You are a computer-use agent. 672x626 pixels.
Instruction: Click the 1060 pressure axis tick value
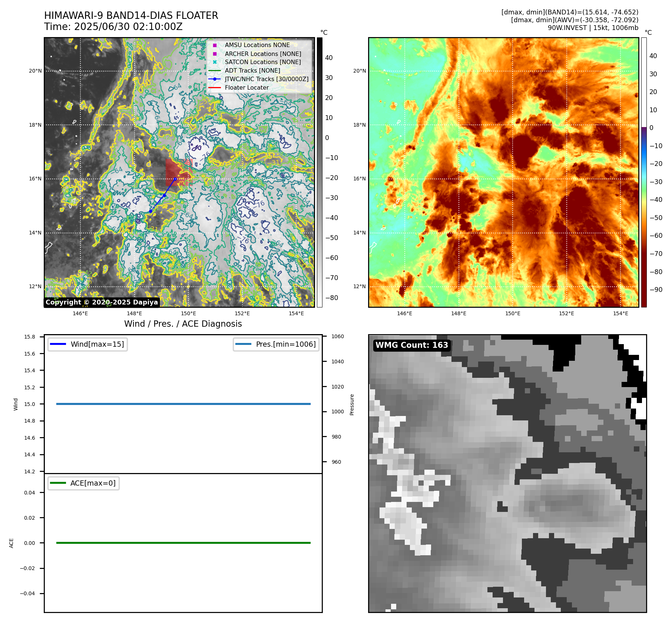tap(338, 337)
